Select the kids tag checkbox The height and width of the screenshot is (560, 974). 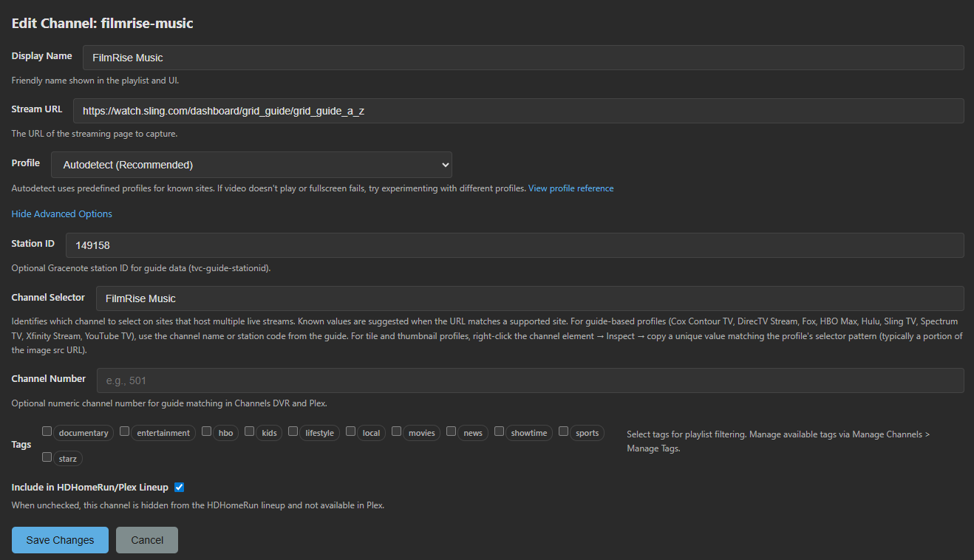pyautogui.click(x=250, y=431)
